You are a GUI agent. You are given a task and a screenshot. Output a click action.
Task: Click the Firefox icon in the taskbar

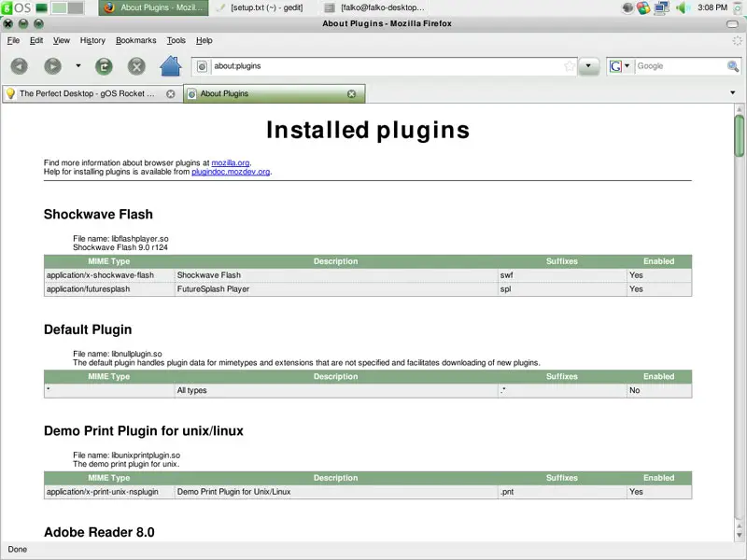click(x=109, y=7)
